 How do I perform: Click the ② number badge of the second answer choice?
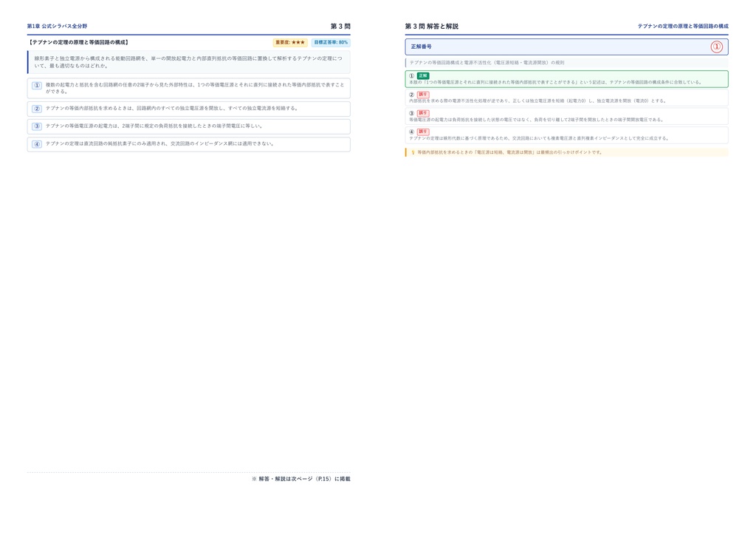click(37, 109)
